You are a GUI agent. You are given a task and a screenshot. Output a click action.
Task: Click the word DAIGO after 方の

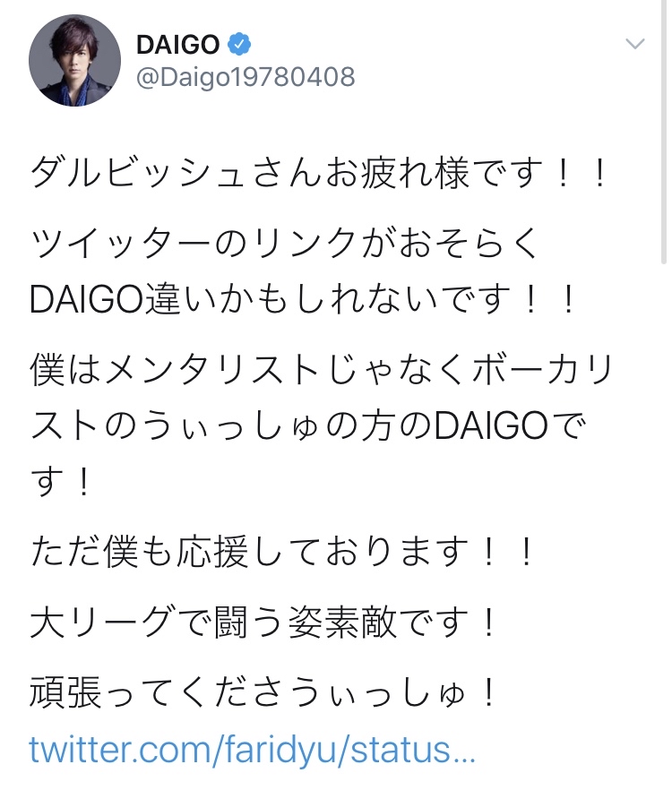491,426
